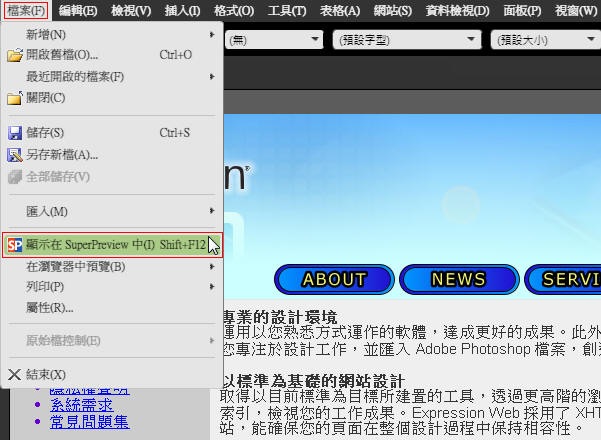Image resolution: width=601 pixels, height=440 pixels.
Task: Open the 資料檢視(D) menu
Action: point(457,10)
